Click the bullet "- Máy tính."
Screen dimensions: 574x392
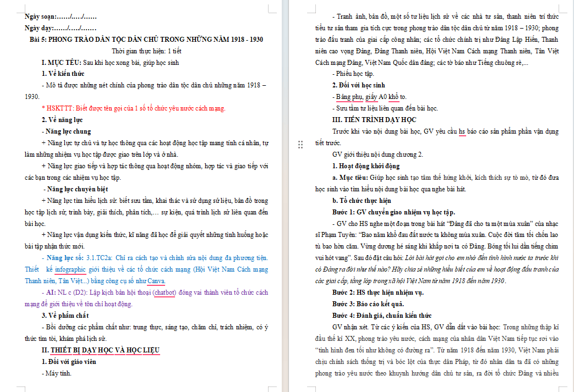(56, 373)
